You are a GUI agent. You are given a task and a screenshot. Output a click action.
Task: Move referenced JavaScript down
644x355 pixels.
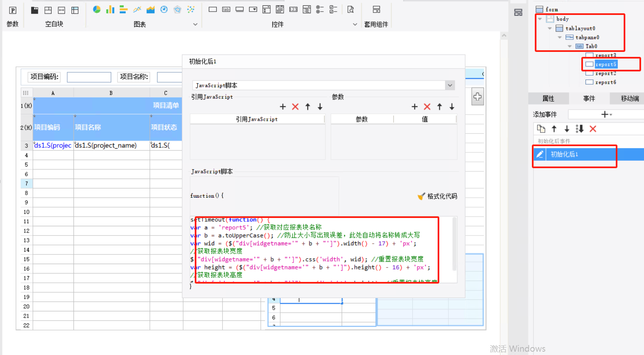pos(320,107)
